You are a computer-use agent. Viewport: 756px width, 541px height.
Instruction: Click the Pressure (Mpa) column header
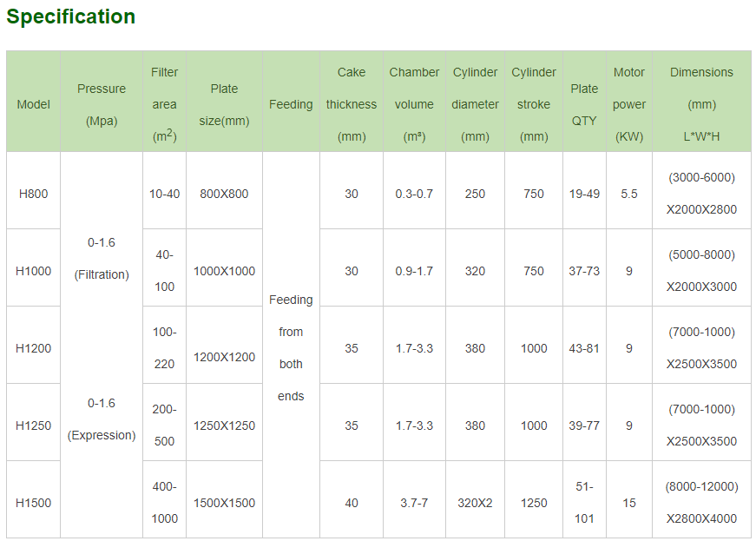click(102, 104)
